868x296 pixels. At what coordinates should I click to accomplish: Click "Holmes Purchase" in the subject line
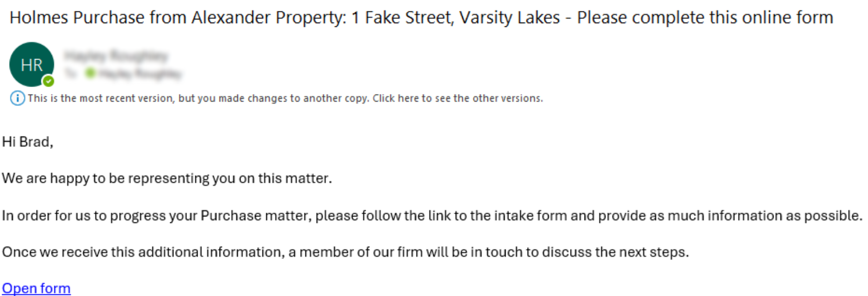pos(77,18)
